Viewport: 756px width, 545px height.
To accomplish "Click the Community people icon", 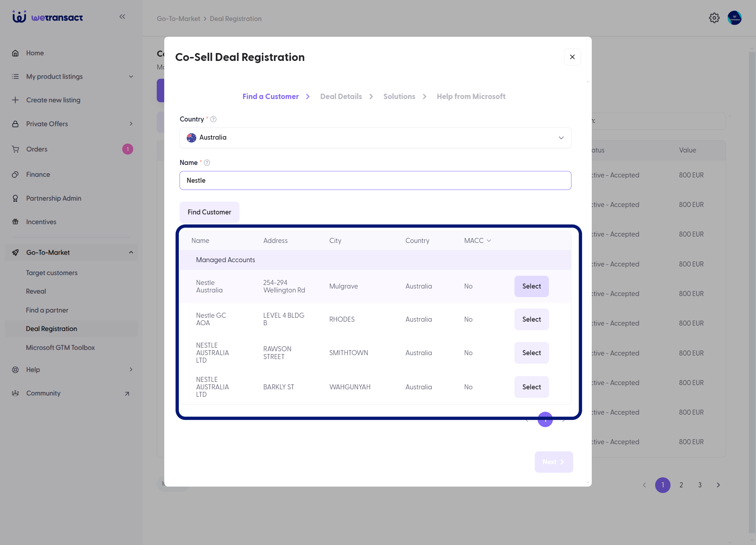I will (x=15, y=393).
